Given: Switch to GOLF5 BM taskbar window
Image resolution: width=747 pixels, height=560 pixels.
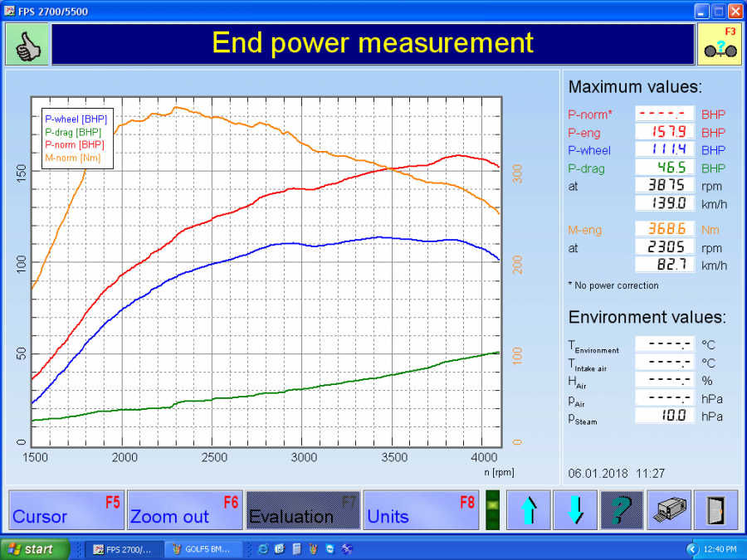Looking at the screenshot, I should 206,549.
